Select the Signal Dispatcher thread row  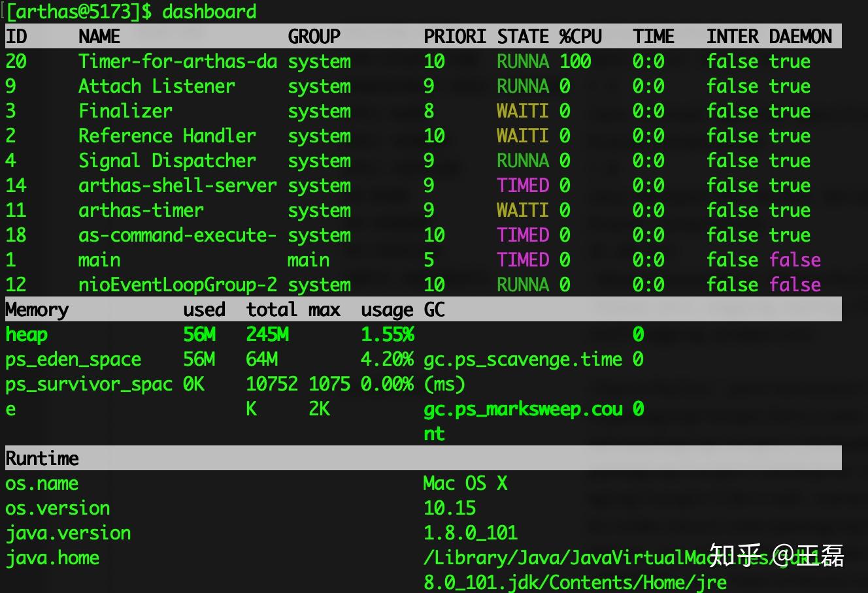pos(424,161)
